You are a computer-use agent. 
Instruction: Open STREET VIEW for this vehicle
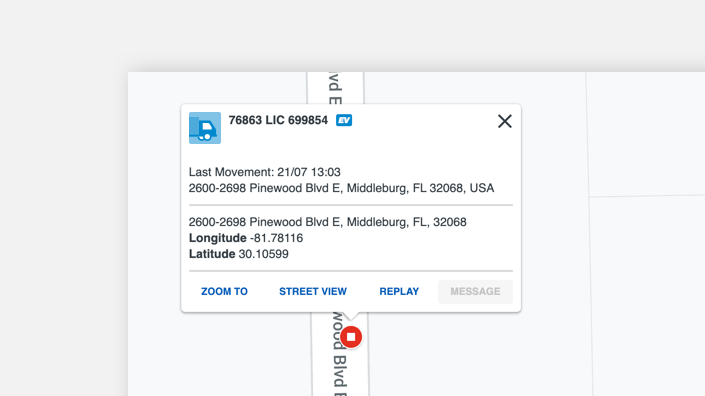coord(313,292)
